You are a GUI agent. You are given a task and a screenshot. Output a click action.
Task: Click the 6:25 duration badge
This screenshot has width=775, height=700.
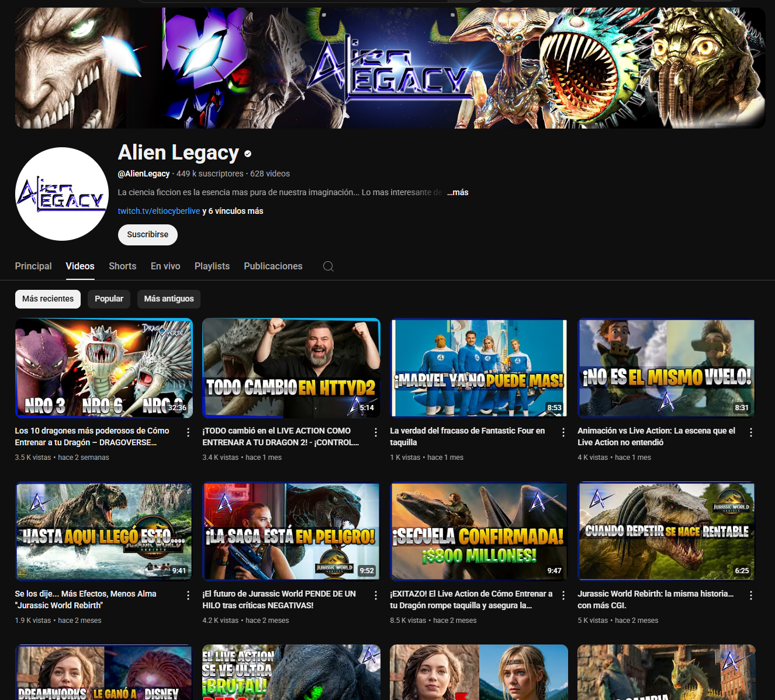point(742,571)
